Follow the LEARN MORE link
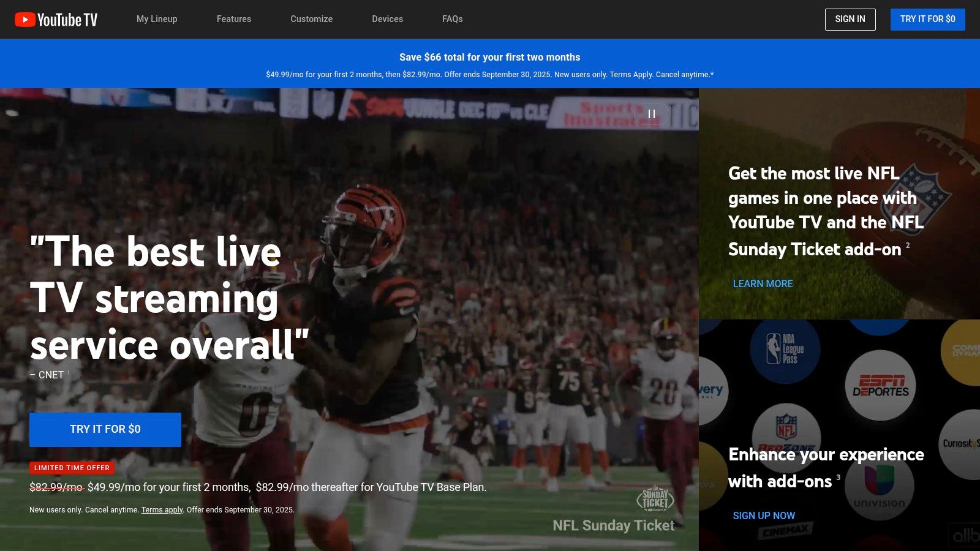This screenshot has height=551, width=980. [763, 283]
